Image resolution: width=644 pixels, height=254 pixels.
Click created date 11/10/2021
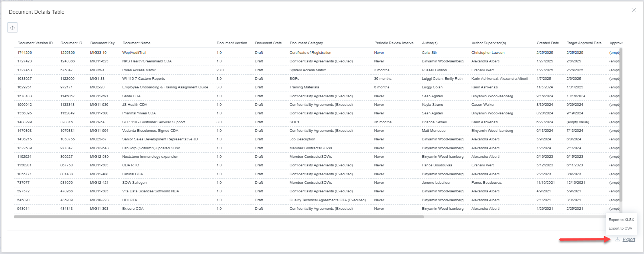(545, 183)
